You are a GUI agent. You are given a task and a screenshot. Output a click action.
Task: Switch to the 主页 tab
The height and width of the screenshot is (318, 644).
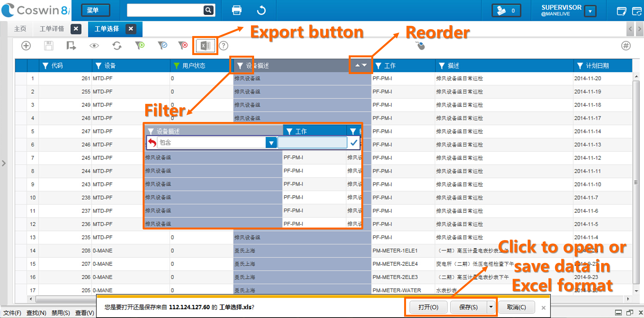coord(20,29)
